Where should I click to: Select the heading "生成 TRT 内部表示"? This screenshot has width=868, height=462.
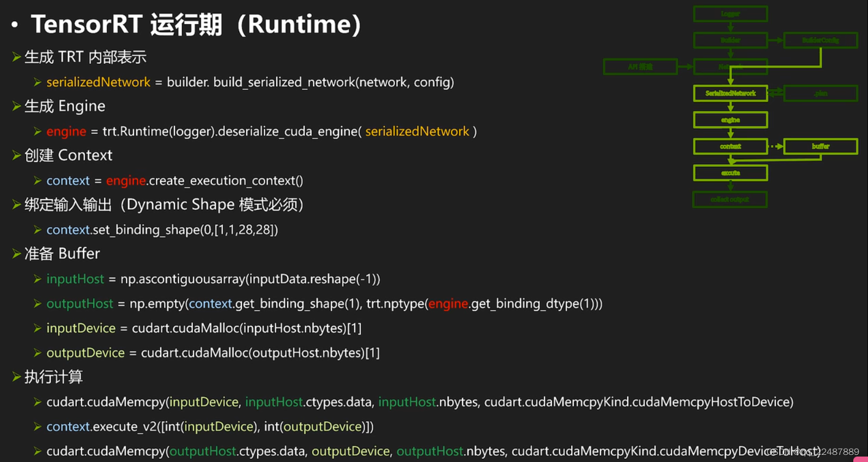click(x=85, y=57)
